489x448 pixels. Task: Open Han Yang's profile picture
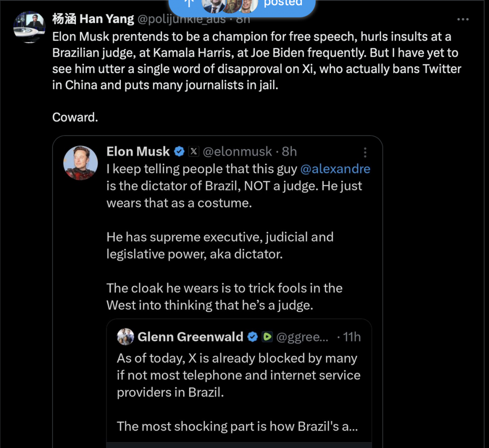tap(29, 27)
